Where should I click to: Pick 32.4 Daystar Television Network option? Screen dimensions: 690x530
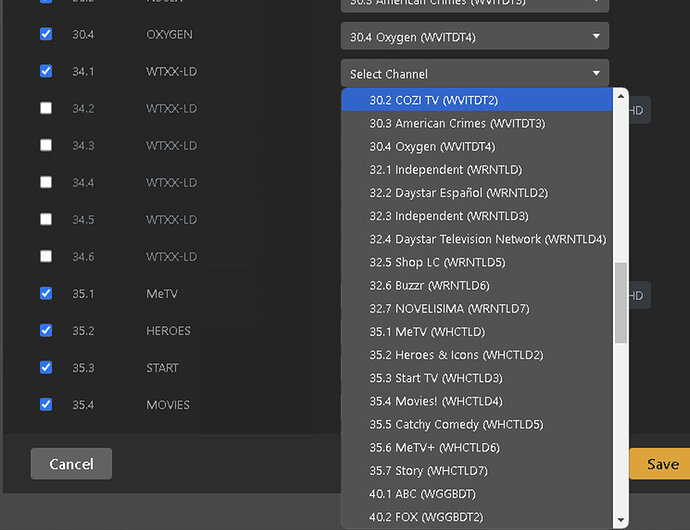(487, 239)
